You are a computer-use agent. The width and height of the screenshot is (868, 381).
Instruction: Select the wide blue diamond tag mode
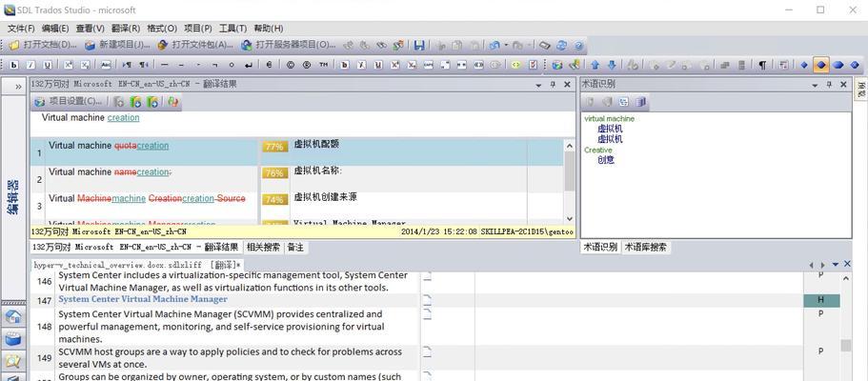(838, 65)
